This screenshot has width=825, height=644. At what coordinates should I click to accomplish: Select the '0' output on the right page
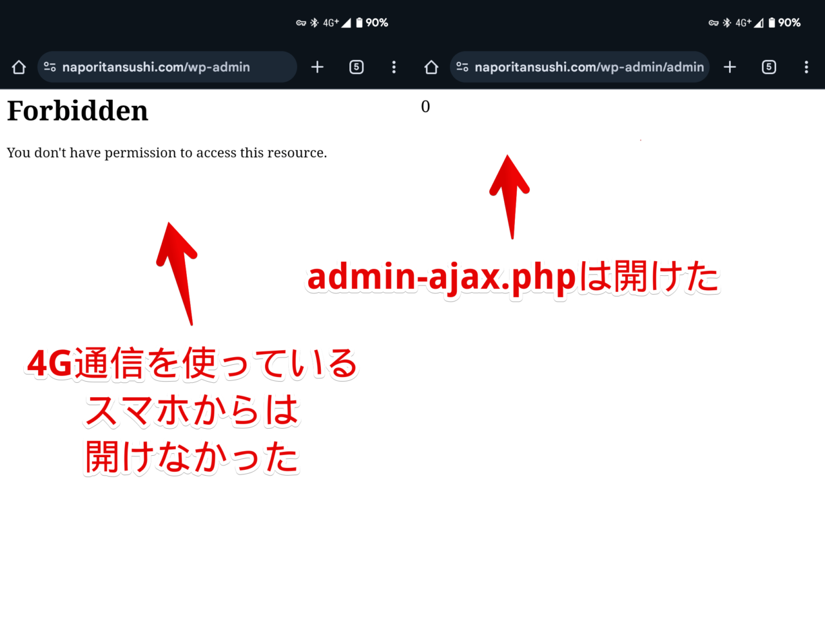pos(425,106)
